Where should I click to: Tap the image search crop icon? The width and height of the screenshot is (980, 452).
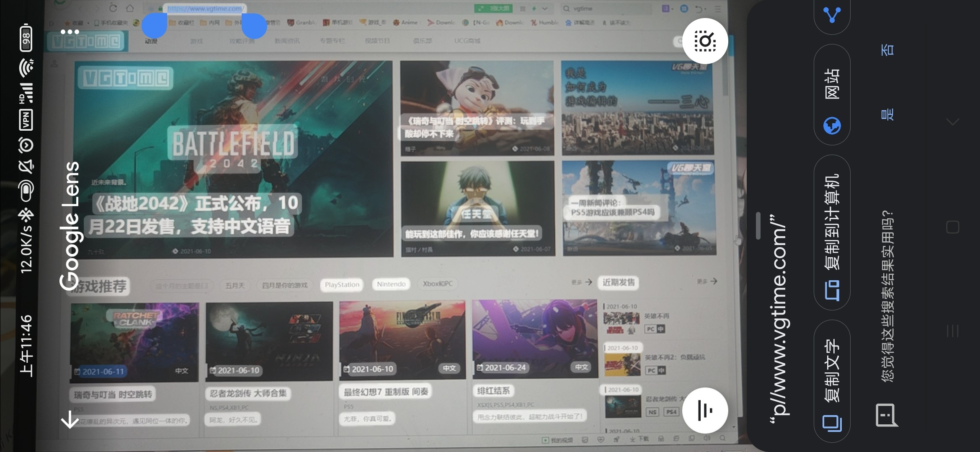tap(705, 41)
